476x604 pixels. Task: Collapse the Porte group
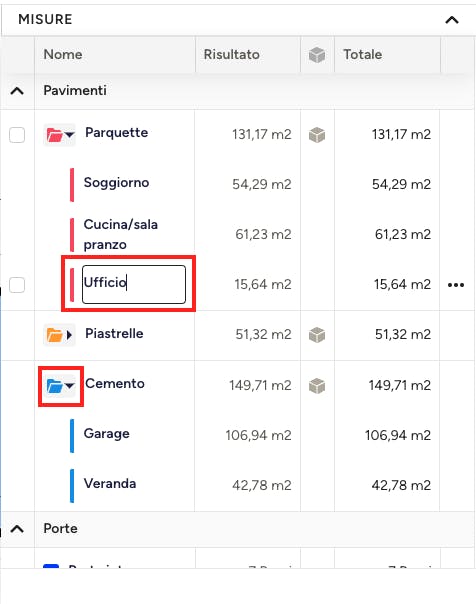tap(17, 529)
